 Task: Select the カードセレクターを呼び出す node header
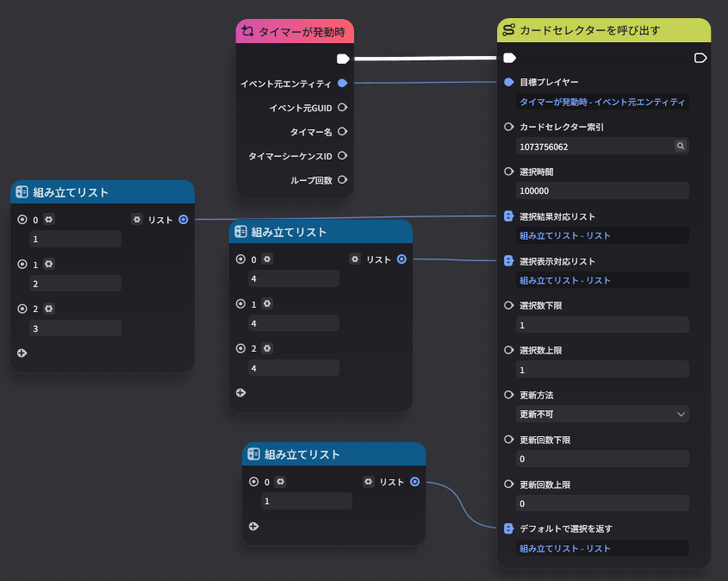(x=604, y=31)
